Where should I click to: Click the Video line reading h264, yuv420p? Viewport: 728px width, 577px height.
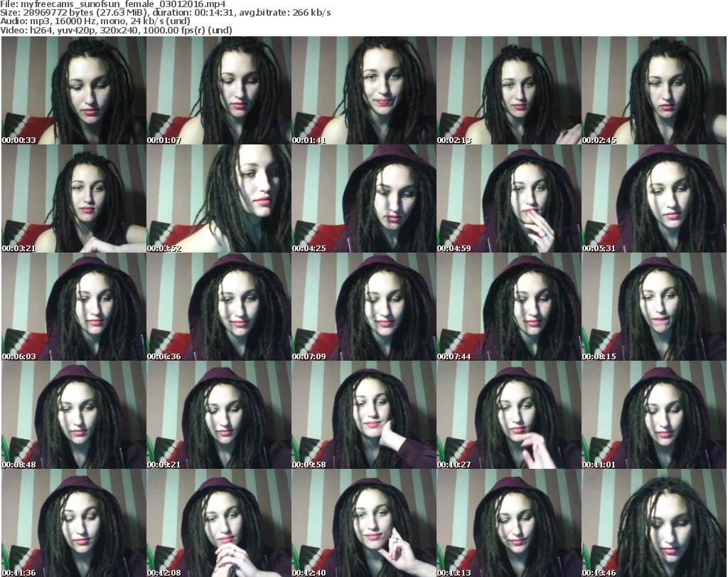(x=116, y=30)
